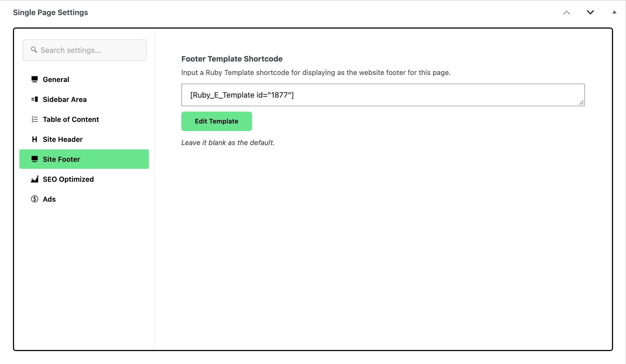Open the SEO Optimized tab

click(x=84, y=179)
